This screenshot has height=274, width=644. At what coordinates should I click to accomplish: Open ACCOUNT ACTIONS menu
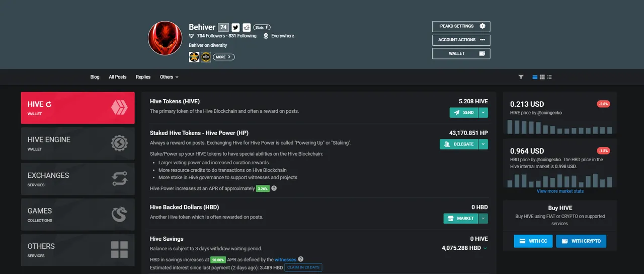coord(461,40)
